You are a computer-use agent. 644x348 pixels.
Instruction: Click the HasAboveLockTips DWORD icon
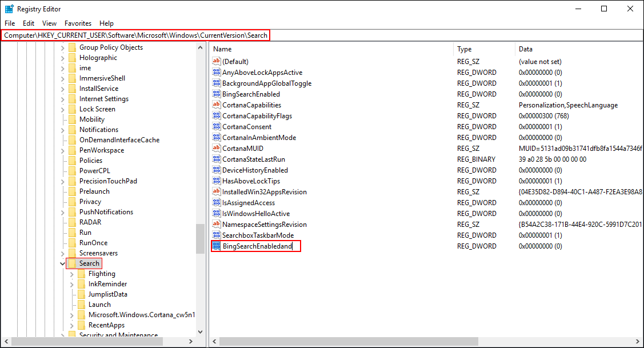coord(217,181)
